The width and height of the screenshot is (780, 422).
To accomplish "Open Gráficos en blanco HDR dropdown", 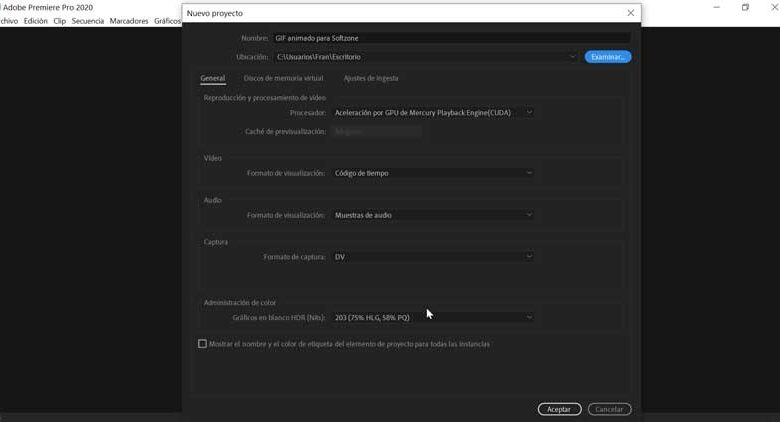I will click(x=433, y=317).
